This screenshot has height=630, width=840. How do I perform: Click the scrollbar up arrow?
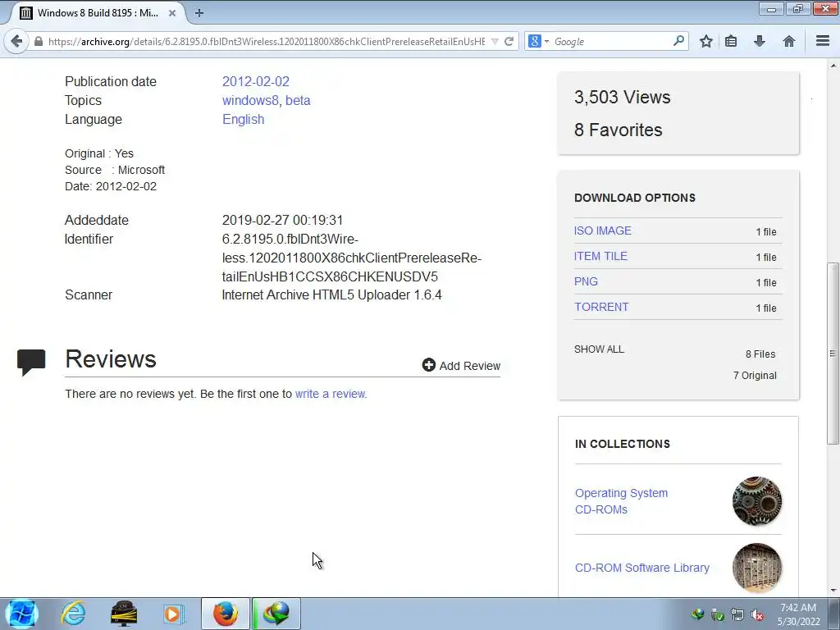click(x=833, y=66)
